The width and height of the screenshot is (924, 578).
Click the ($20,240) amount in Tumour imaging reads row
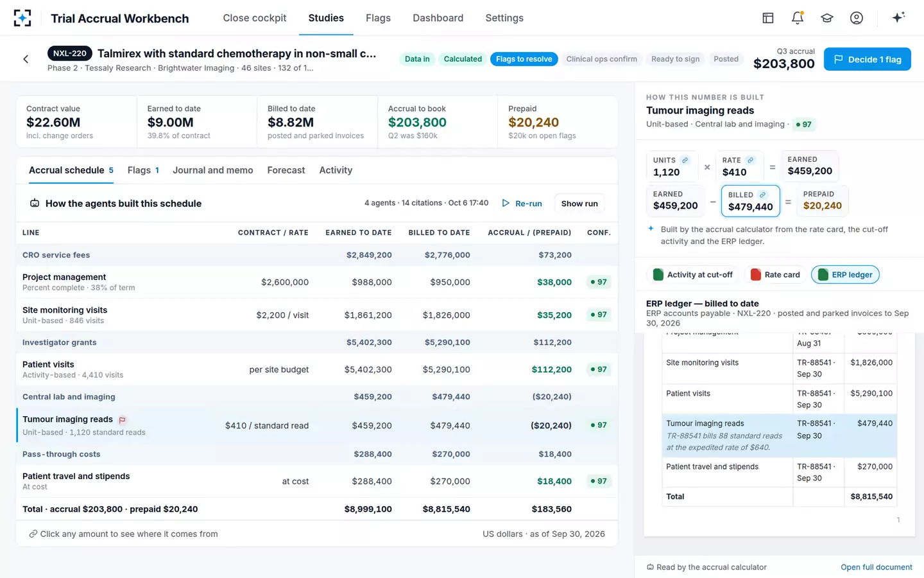click(551, 426)
